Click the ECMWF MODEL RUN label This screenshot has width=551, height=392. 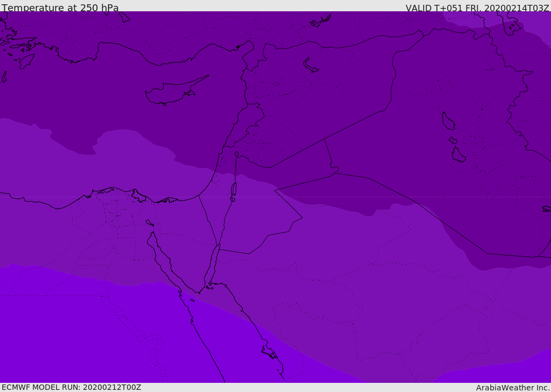72,387
